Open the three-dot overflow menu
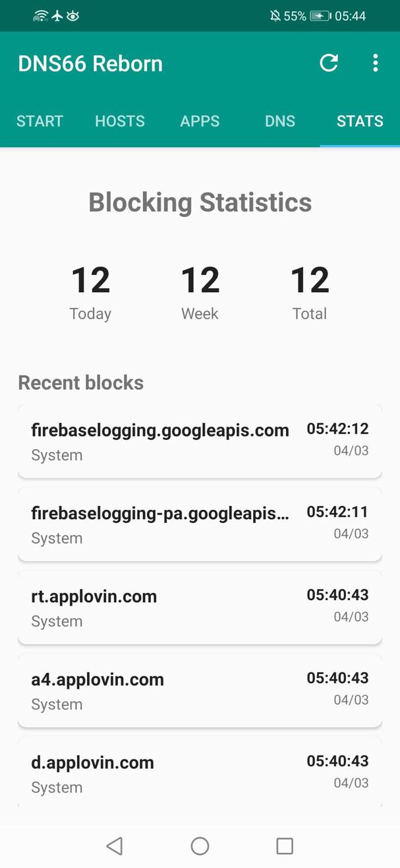This screenshot has height=868, width=400. pos(375,63)
